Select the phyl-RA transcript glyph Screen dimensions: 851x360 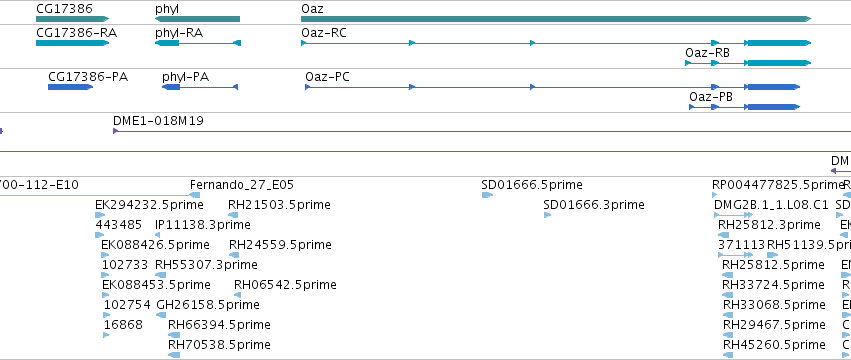198,43
